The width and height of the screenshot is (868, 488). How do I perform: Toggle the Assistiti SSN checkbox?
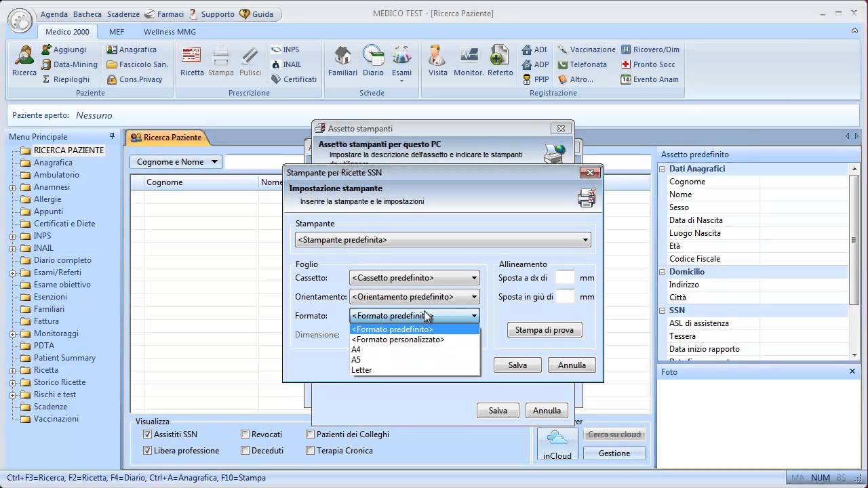(x=147, y=434)
